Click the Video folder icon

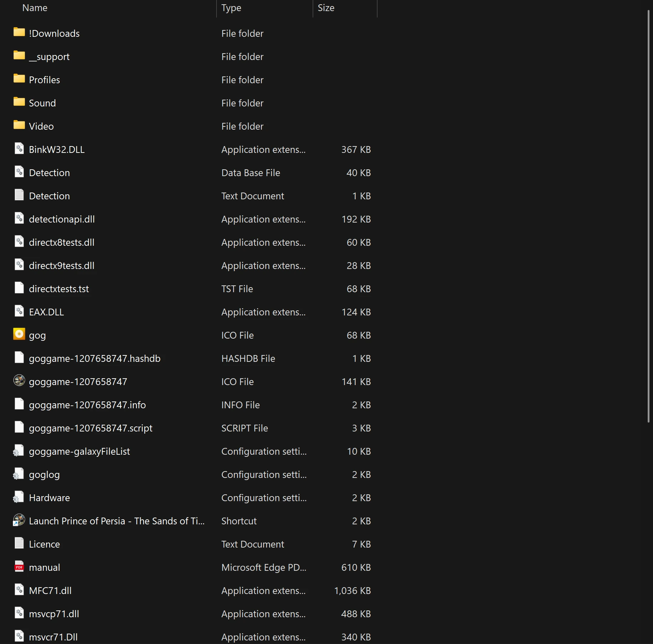coord(19,125)
